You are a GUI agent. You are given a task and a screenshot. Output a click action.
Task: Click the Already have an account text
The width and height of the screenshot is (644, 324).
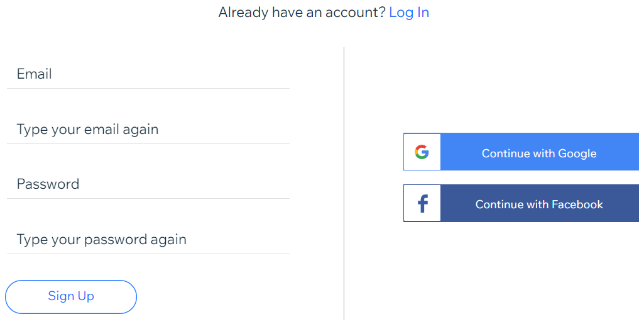pos(302,13)
